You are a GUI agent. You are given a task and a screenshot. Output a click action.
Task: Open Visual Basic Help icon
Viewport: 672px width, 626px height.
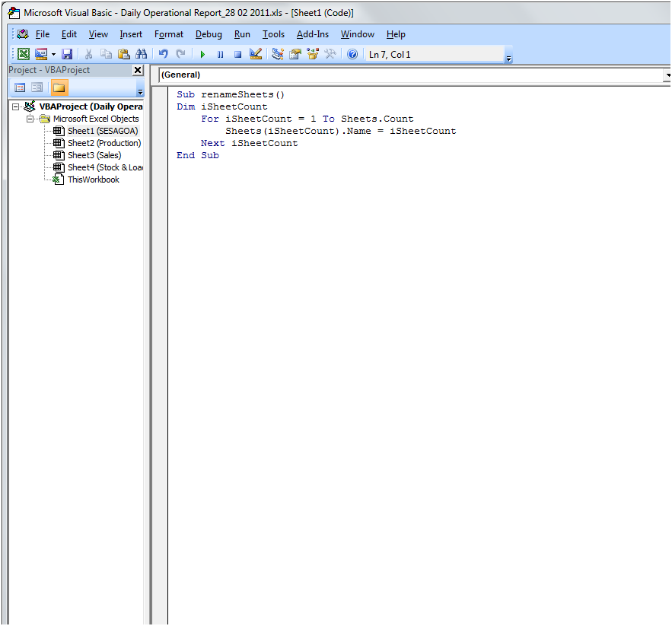pyautogui.click(x=352, y=54)
